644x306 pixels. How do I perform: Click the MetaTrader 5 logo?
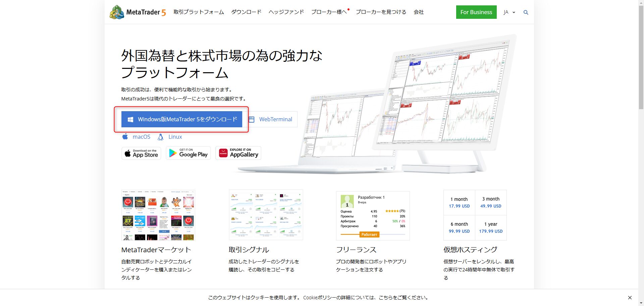coord(138,12)
